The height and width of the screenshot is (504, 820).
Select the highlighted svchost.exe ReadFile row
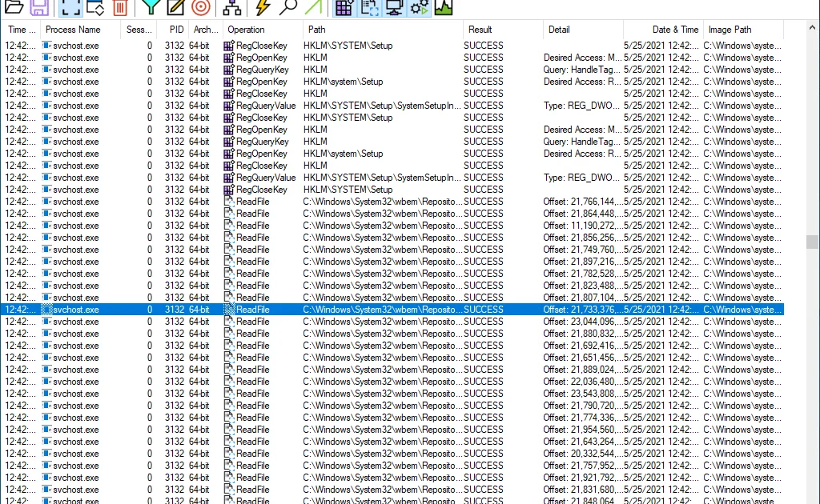(240, 310)
